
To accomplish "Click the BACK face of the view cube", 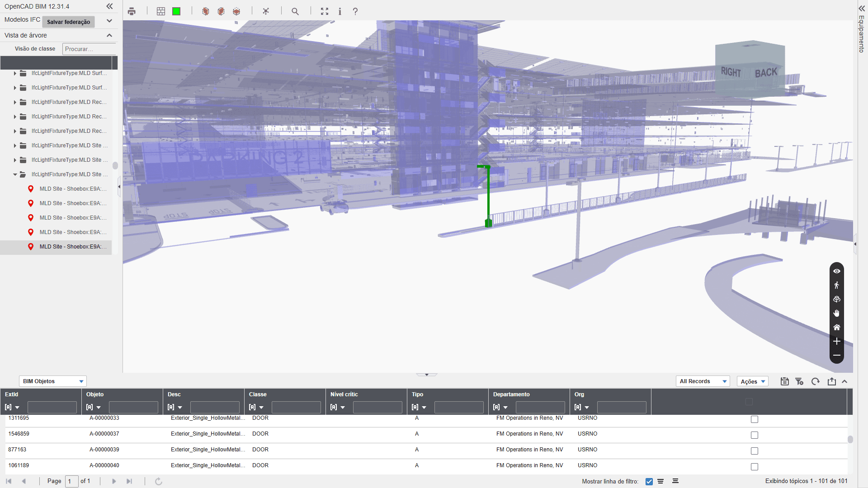I will click(766, 72).
